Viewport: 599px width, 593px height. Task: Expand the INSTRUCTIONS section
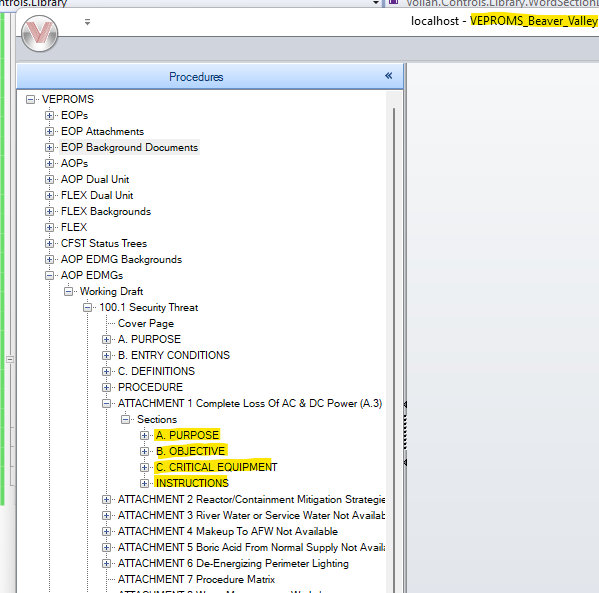point(144,483)
